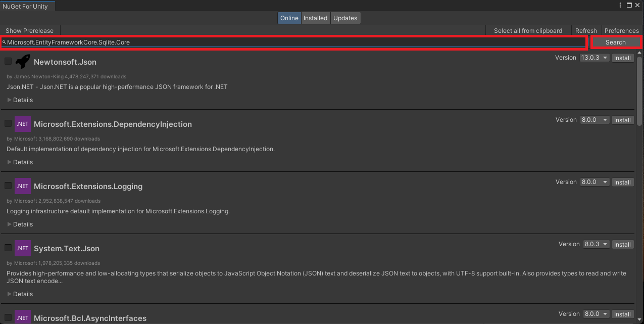Maximize the NuGet For Unity panel
The height and width of the screenshot is (324, 644).
pos(629,5)
